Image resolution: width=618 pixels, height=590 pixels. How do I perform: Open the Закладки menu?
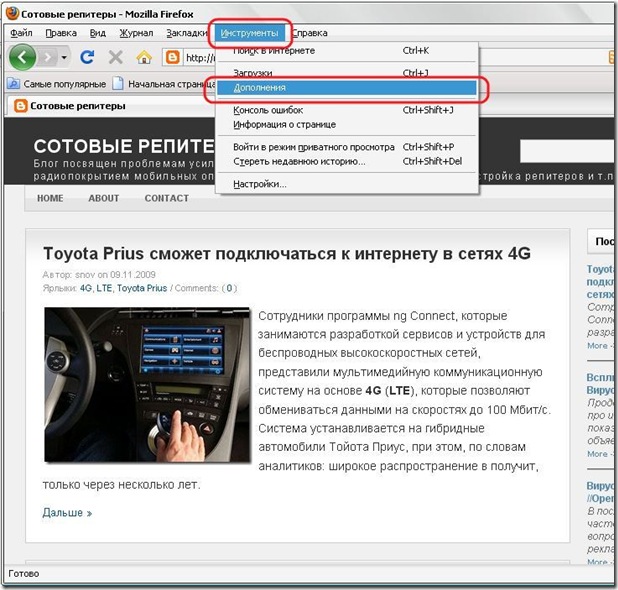click(187, 33)
